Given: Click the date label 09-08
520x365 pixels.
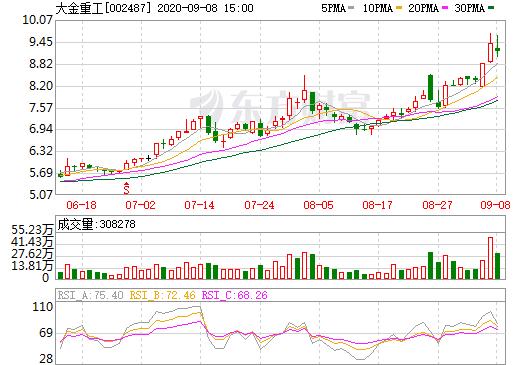Looking at the screenshot, I should 495,205.
